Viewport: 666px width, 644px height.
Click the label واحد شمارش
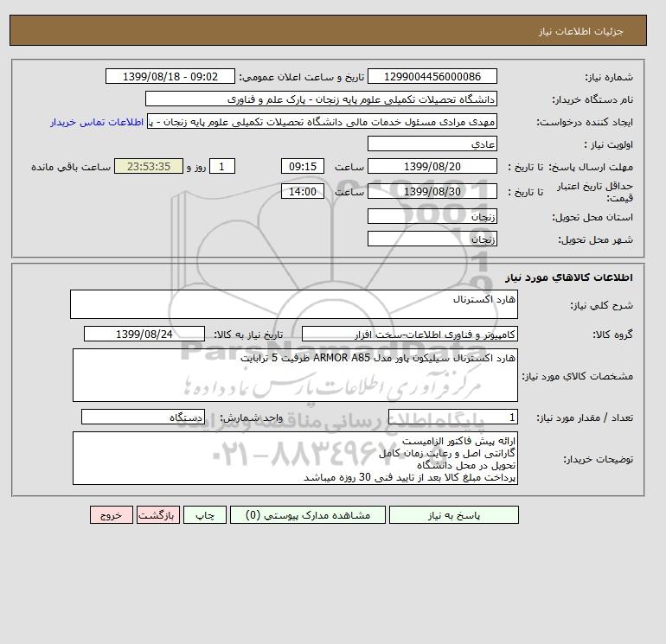click(x=251, y=418)
